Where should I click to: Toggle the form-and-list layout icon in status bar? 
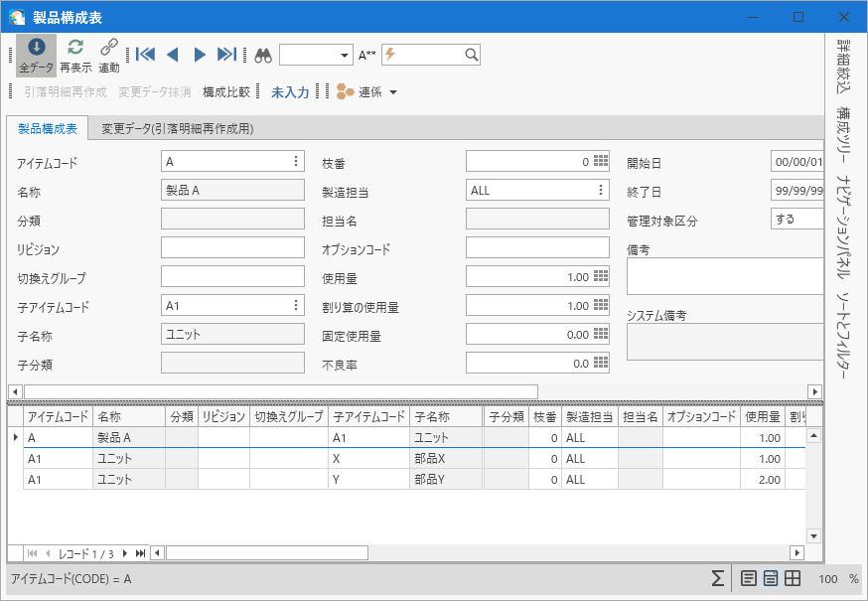coord(771,578)
